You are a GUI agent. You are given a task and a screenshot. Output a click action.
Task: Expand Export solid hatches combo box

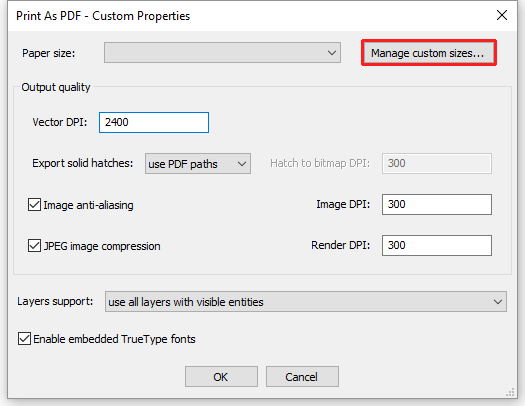coord(198,164)
